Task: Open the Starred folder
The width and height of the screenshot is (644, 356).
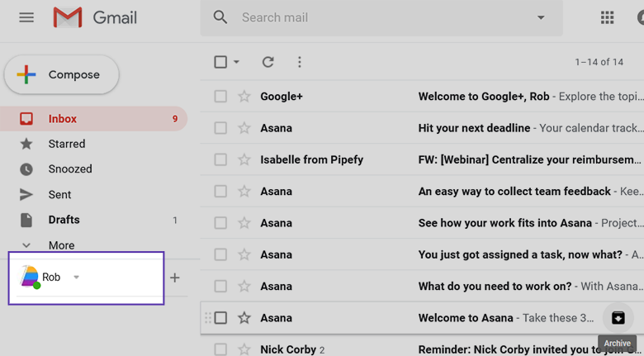Action: [66, 144]
